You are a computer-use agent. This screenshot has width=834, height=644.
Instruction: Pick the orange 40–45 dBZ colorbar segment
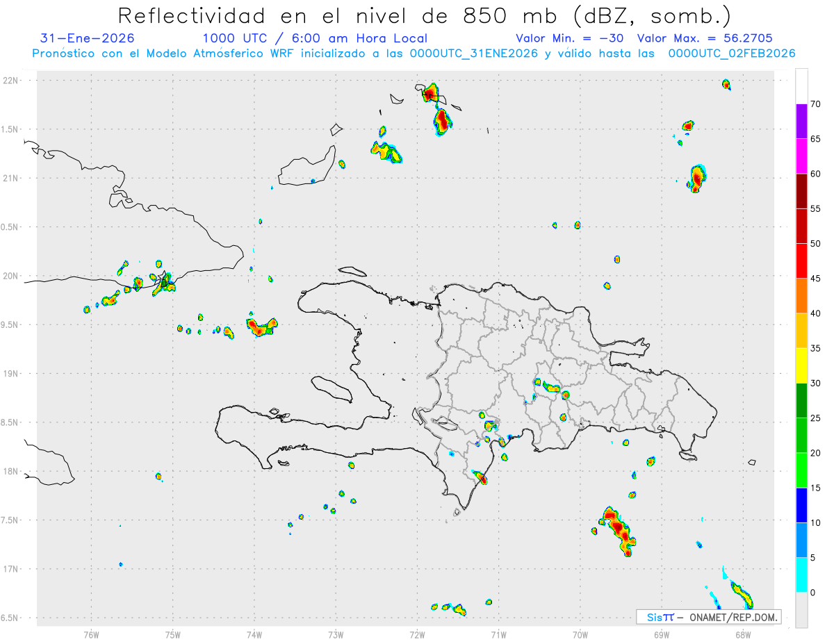[801, 296]
